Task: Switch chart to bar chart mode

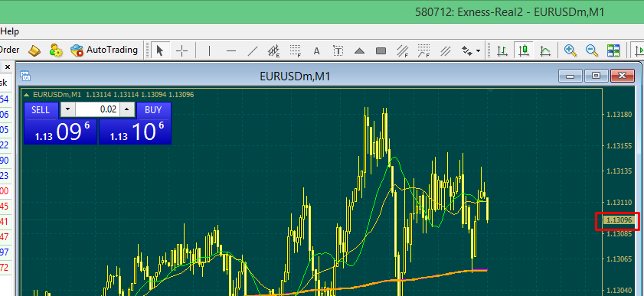Action: (x=502, y=50)
